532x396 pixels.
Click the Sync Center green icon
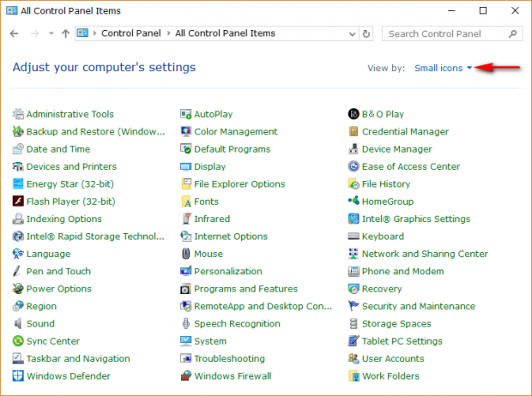tap(18, 341)
